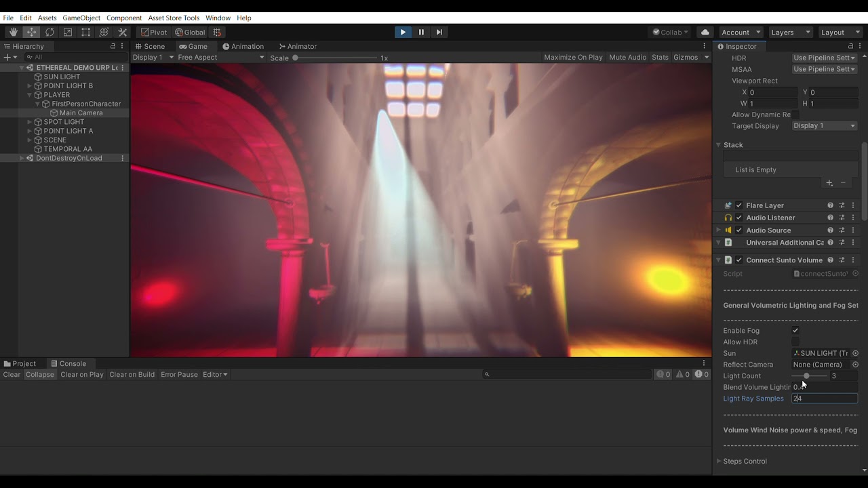Open the Layers dropdown
The height and width of the screenshot is (488, 868).
coord(789,32)
